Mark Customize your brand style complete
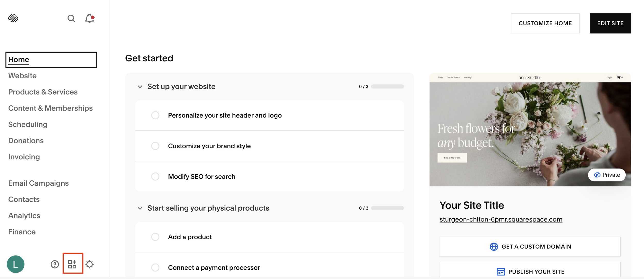This screenshot has width=644, height=279. point(155,146)
